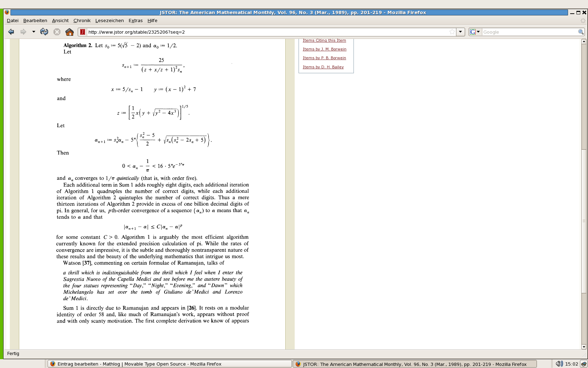Viewport: 588px width, 368px height.
Task: Click the Back navigation arrow
Action: coord(11,32)
